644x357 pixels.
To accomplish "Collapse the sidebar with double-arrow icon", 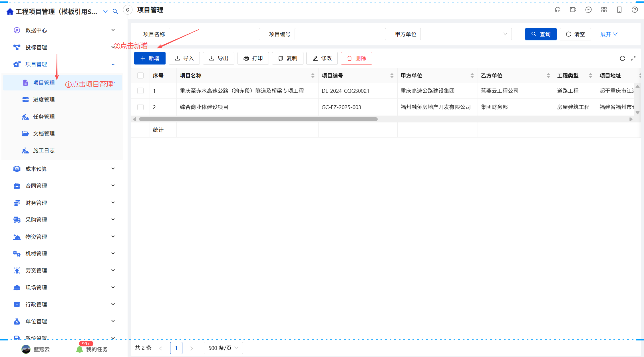I will (128, 10).
